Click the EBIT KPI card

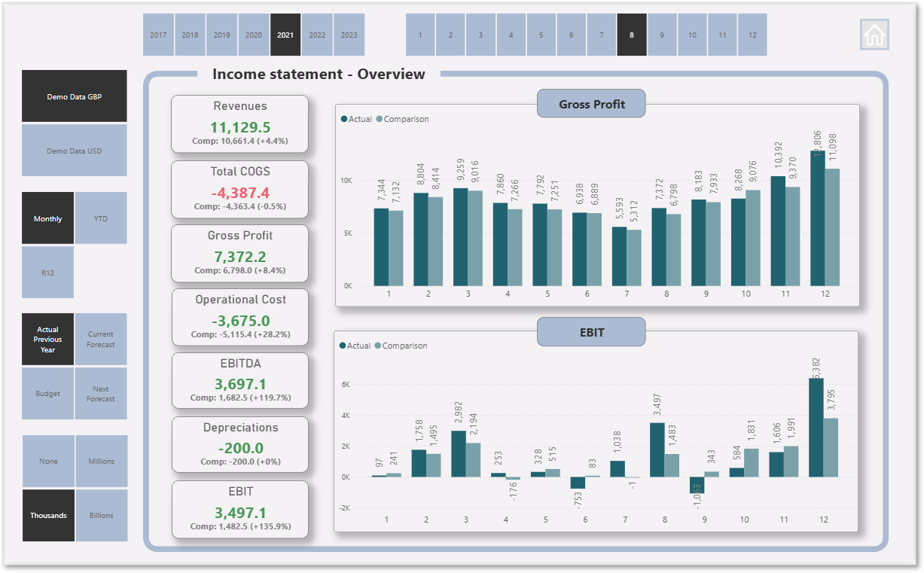(240, 509)
